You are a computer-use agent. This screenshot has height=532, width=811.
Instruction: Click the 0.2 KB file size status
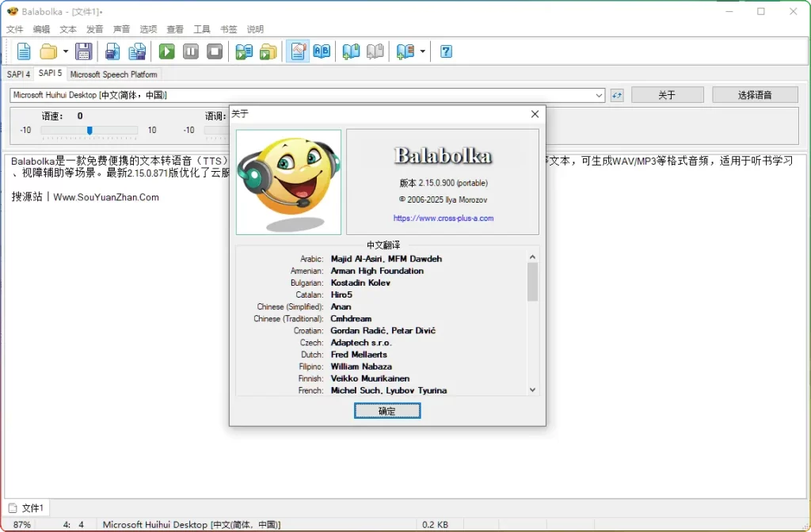(x=435, y=525)
